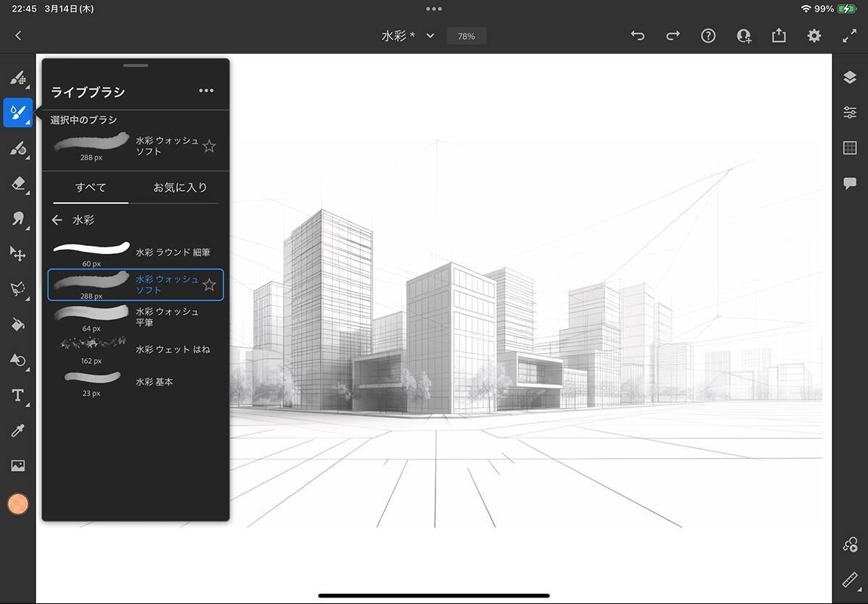The width and height of the screenshot is (868, 604).
Task: Open the share/export menu
Action: [x=778, y=35]
